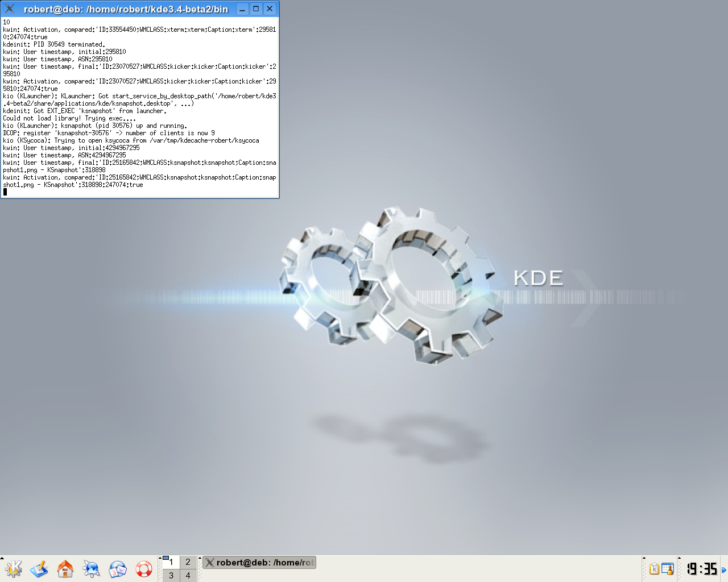
Task: Maximize the xterm terminal window
Action: click(256, 9)
